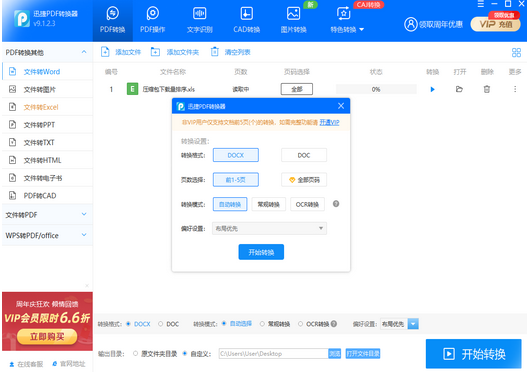Expand the WPS转PDF/office sidebar section
Viewport: 529px width, 373px height.
click(x=46, y=235)
